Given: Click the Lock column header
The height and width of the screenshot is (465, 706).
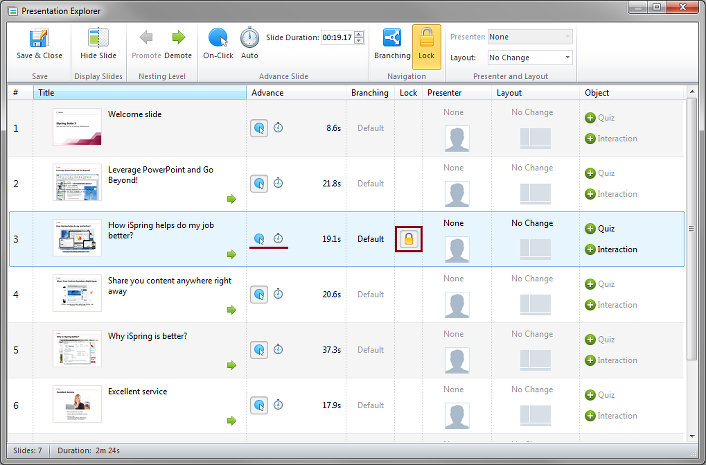Looking at the screenshot, I should pyautogui.click(x=408, y=93).
